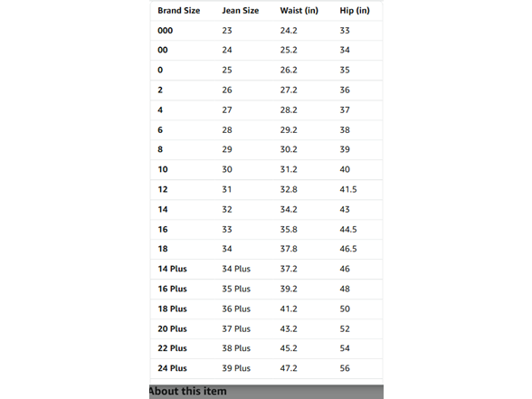Click the Brand Size column header

point(179,11)
